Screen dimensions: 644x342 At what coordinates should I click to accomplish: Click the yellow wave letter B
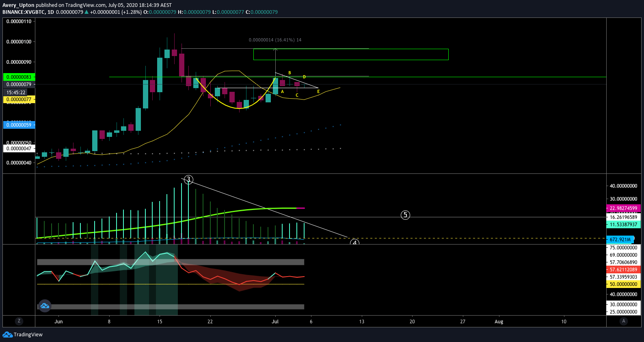pyautogui.click(x=290, y=73)
